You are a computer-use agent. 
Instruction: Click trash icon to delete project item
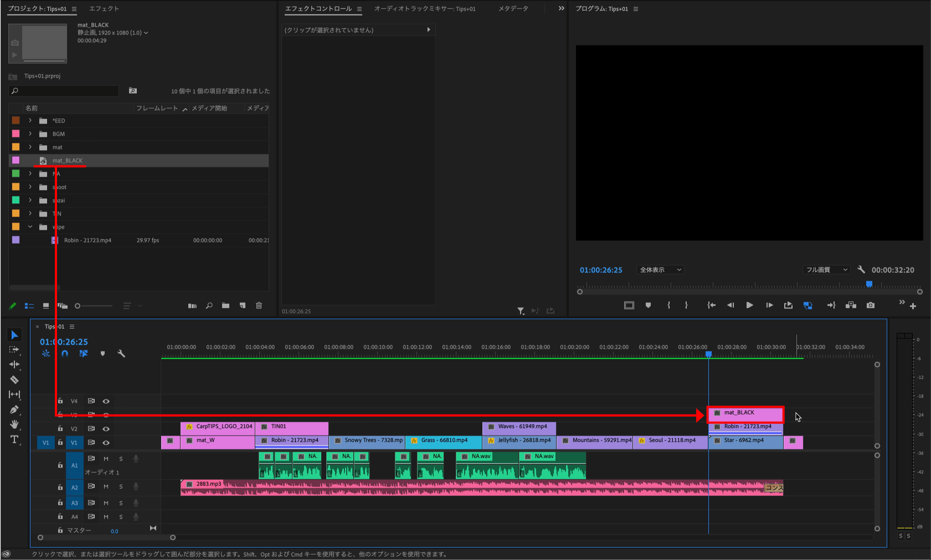pos(259,305)
